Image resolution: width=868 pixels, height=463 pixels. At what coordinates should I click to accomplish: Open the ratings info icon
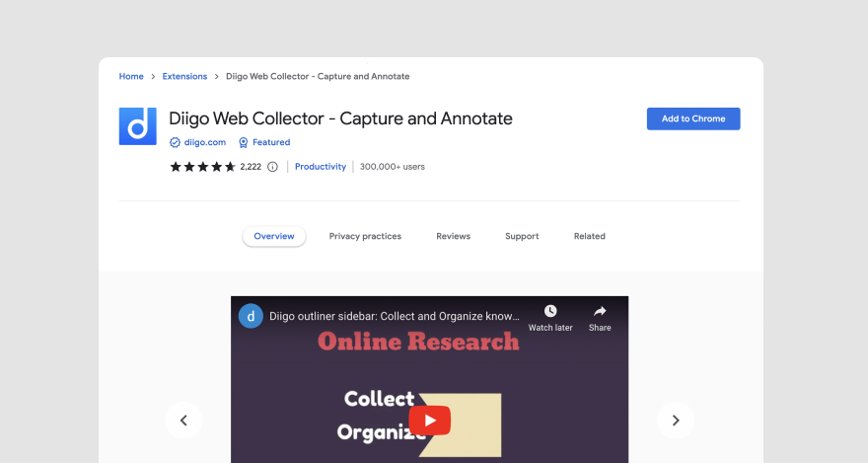pyautogui.click(x=272, y=167)
